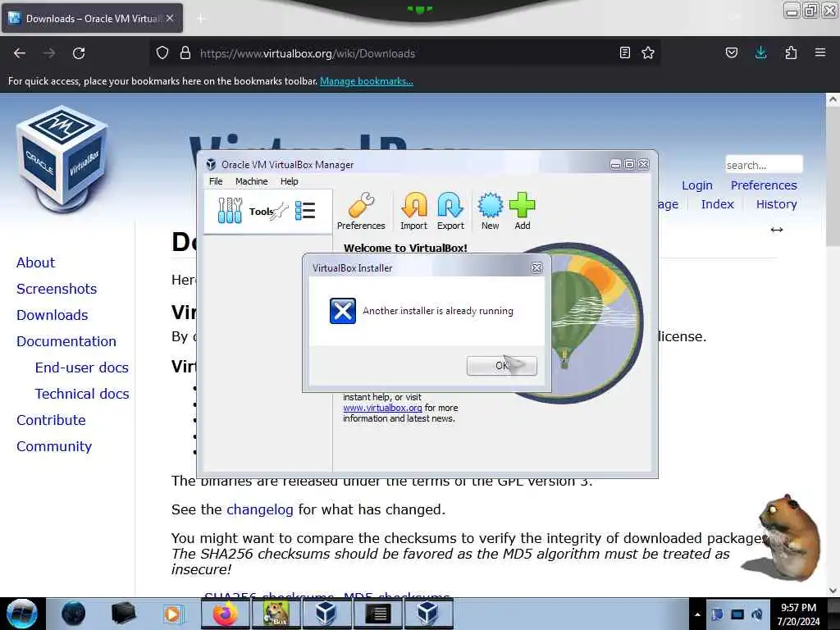840x630 pixels.
Task: Open the Downloads sidebar link
Action: point(52,315)
